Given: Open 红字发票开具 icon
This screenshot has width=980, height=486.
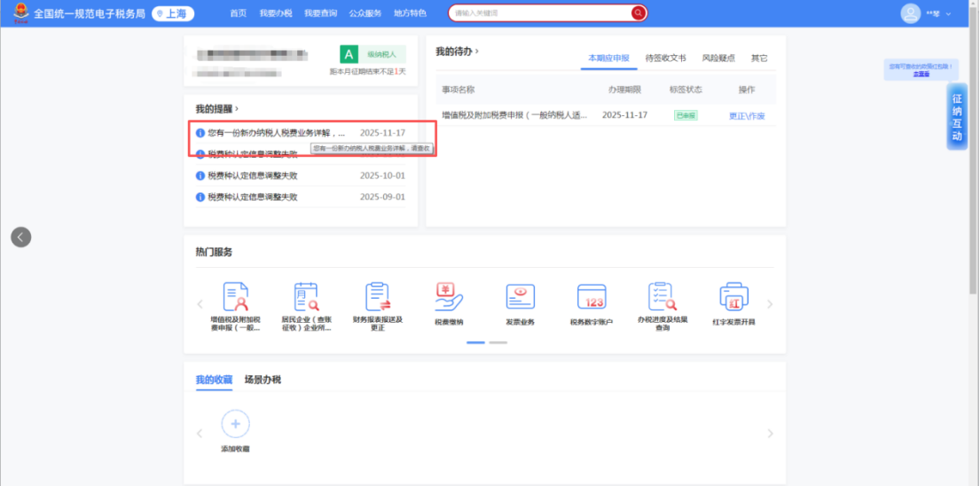Looking at the screenshot, I should (733, 297).
